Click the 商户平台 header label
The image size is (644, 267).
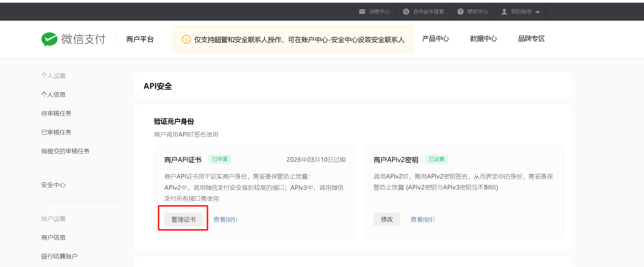point(140,39)
